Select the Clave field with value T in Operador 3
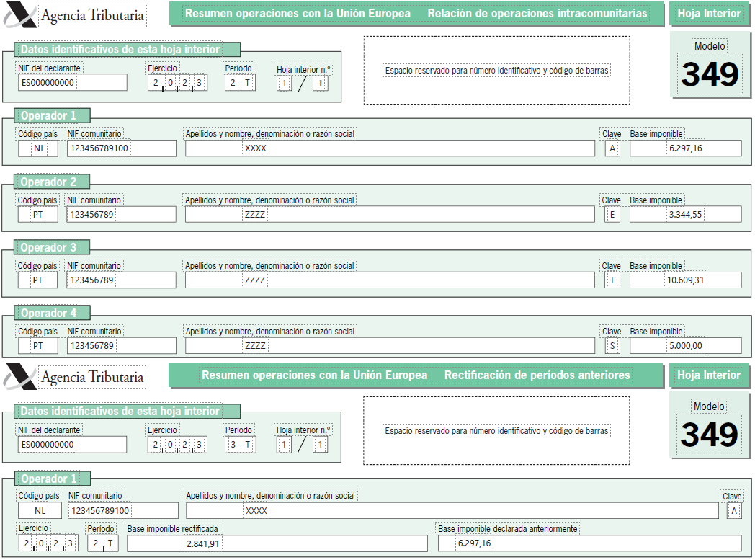755x560 pixels. 612,280
